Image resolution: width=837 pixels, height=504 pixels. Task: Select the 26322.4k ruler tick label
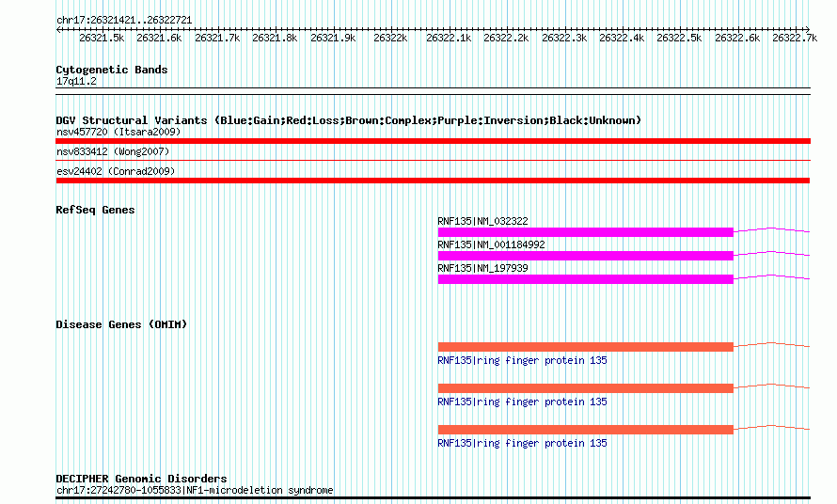[622, 38]
